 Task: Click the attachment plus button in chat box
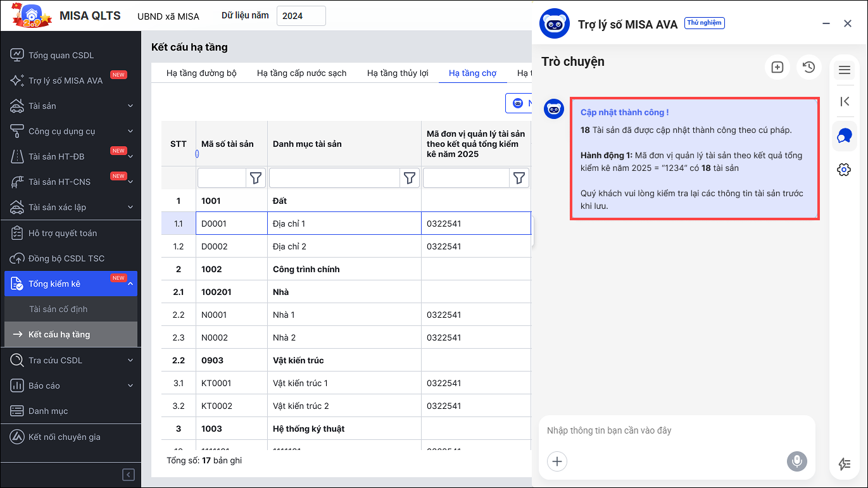pyautogui.click(x=557, y=461)
